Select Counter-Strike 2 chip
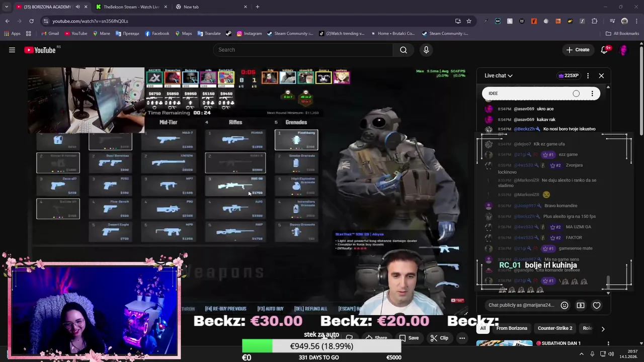Image resolution: width=644 pixels, height=362 pixels. click(555, 328)
